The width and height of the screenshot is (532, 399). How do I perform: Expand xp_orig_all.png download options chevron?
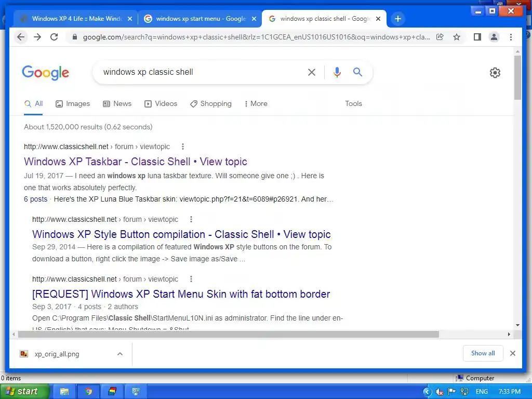[120, 354]
